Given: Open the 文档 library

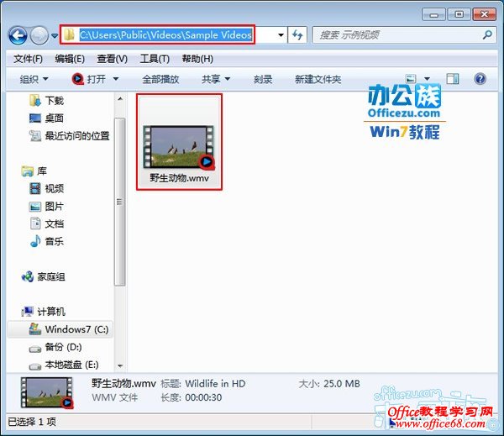Looking at the screenshot, I should pyautogui.click(x=46, y=223).
